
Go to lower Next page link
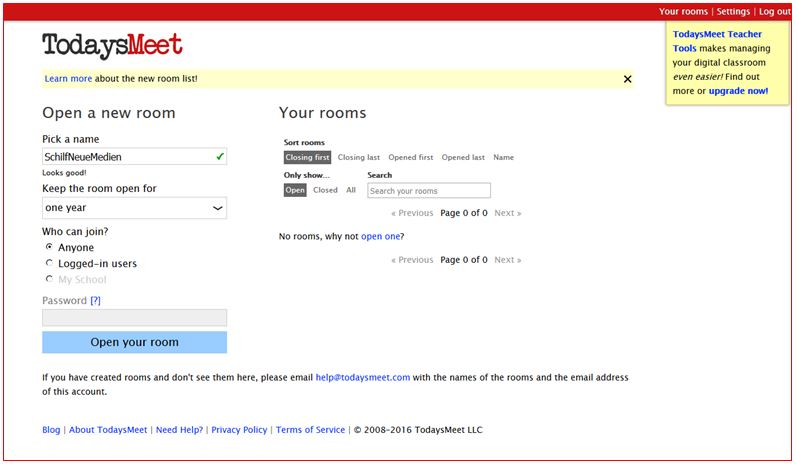coord(508,260)
